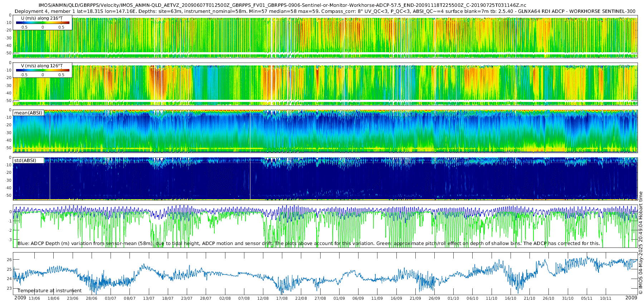Click the 2009 year label at bottom left

[20, 298]
